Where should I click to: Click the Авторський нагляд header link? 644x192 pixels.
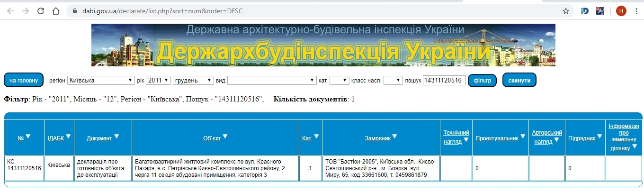click(547, 137)
